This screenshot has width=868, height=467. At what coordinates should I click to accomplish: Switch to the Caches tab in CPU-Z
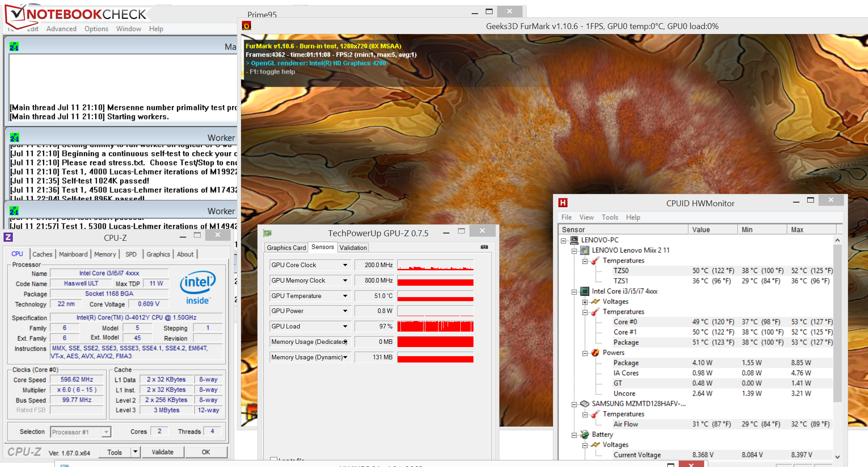42,254
